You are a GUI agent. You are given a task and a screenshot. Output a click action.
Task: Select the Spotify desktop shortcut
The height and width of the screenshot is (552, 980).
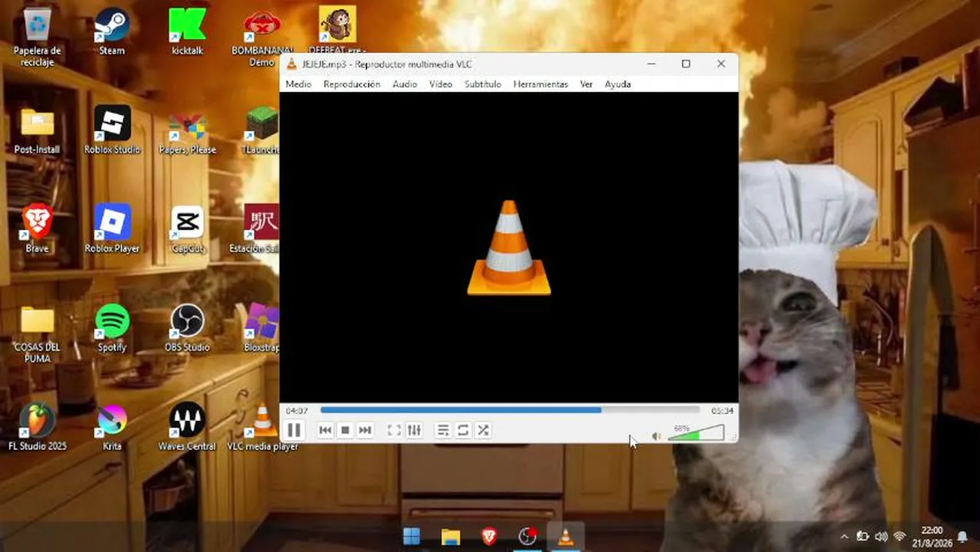pos(112,329)
